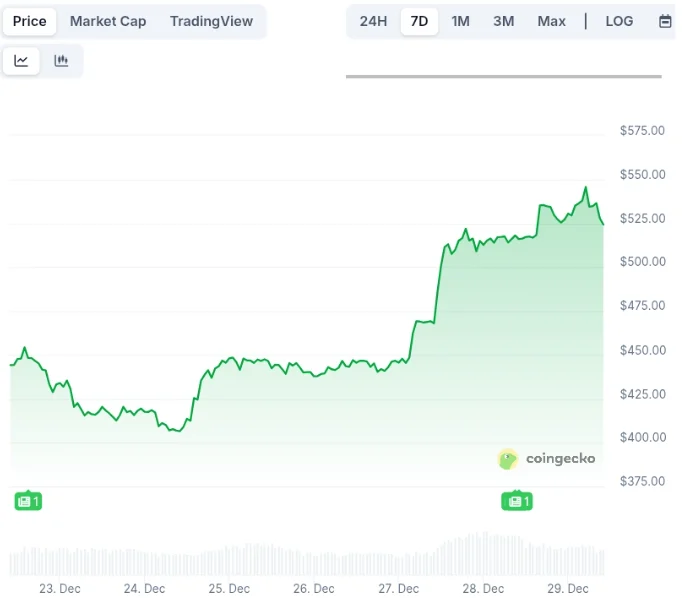Open the TradingView tab
This screenshot has width=682, height=598.
tap(211, 21)
